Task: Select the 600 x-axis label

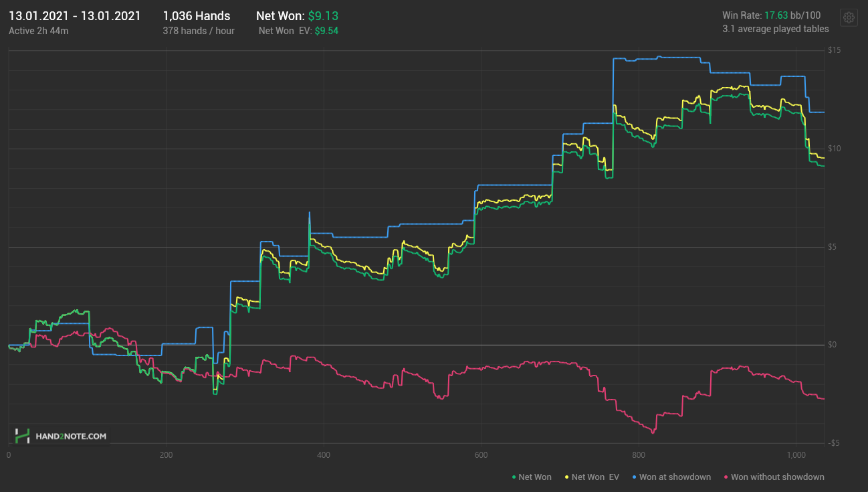Action: coord(481,455)
